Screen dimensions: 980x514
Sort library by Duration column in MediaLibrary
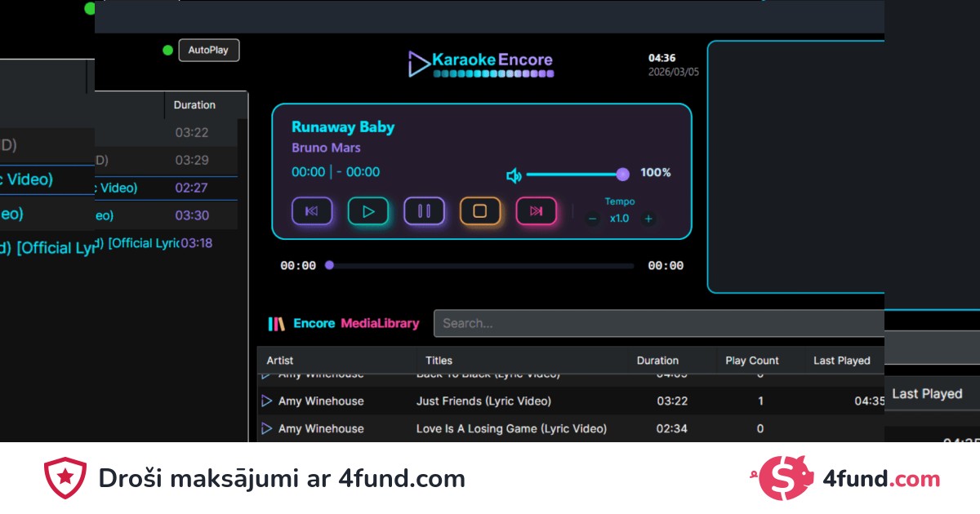657,361
